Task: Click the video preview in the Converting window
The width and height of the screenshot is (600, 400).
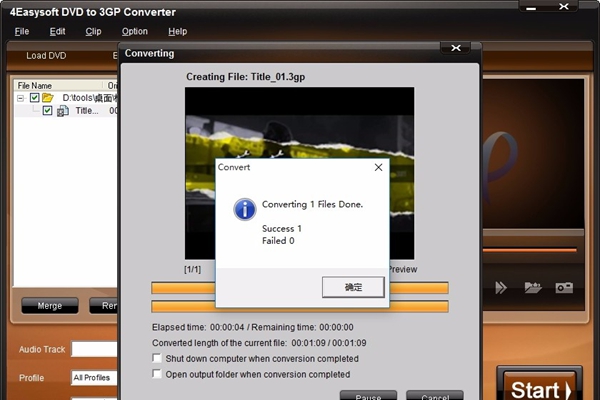Action: click(x=299, y=173)
